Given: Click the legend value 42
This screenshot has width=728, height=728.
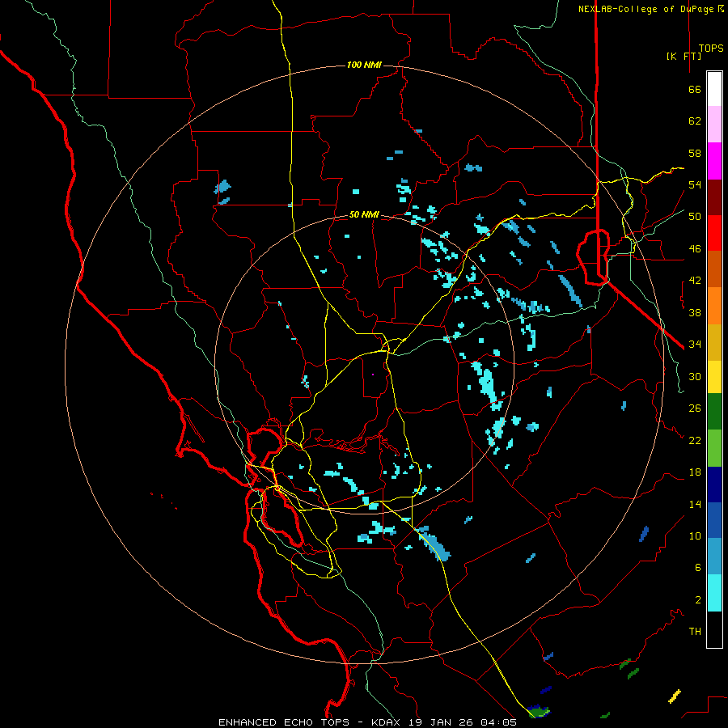Looking at the screenshot, I should (695, 281).
